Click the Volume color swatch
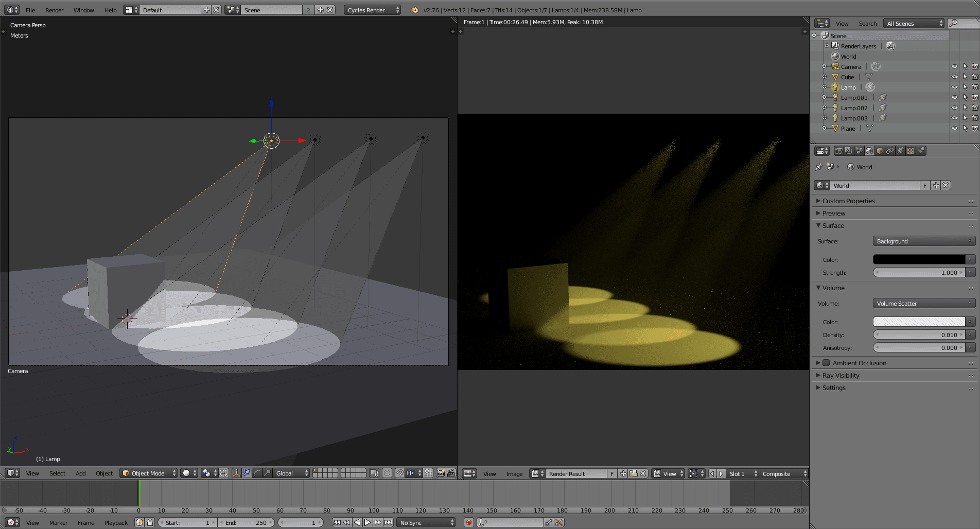980x529 pixels. [919, 322]
